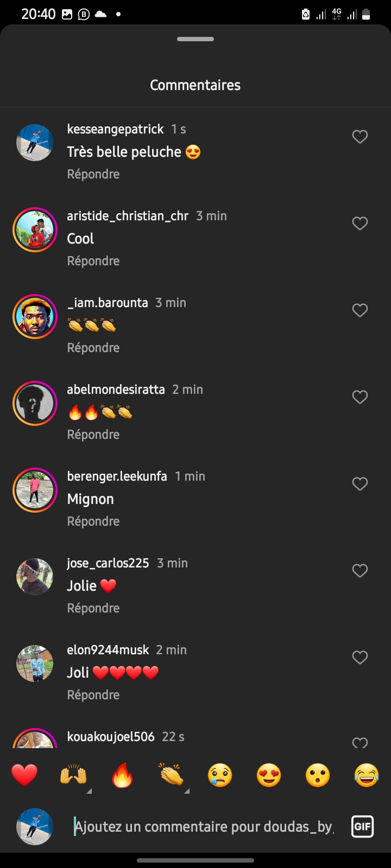The width and height of the screenshot is (391, 868).
Task: Open the GIF picker
Action: tap(362, 827)
